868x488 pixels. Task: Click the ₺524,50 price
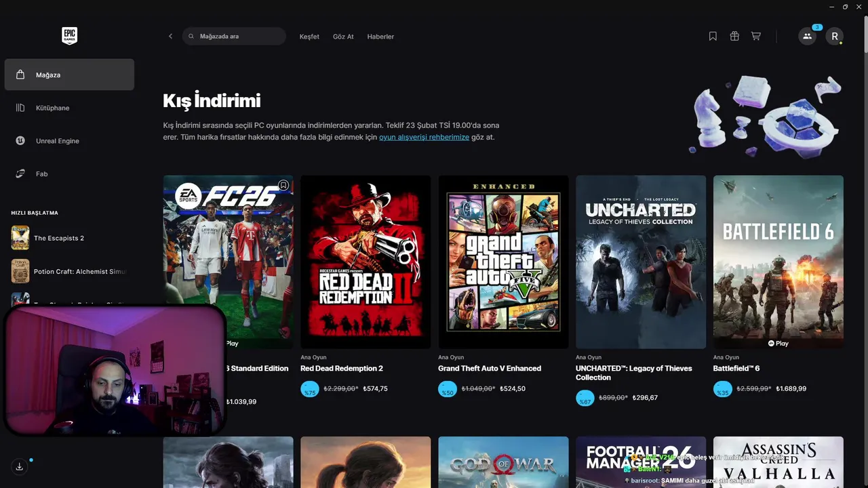pos(513,389)
